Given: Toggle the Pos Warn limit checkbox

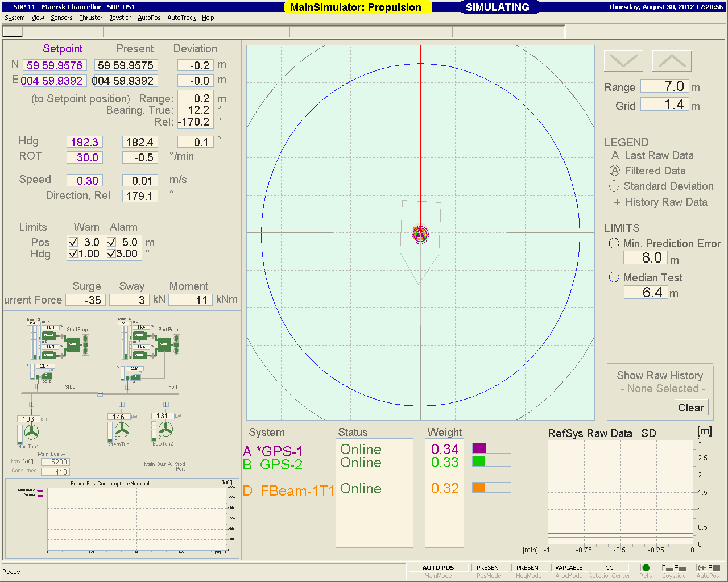Looking at the screenshot, I should point(73,242).
